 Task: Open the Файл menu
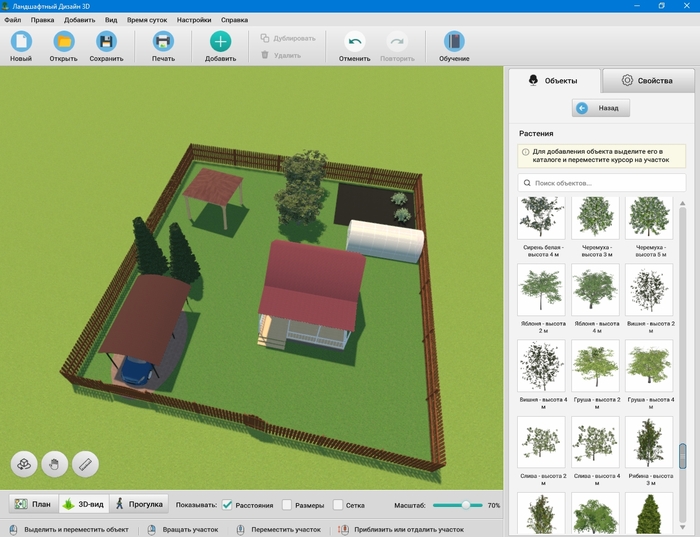coord(13,20)
